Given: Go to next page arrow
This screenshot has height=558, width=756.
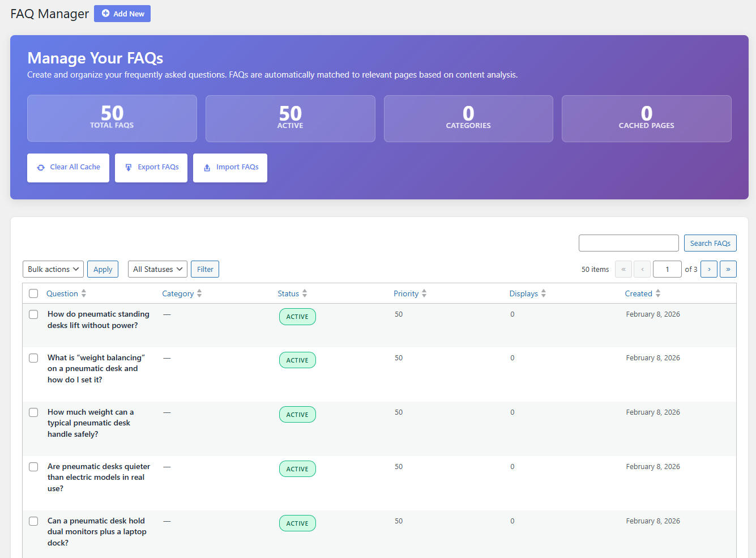Looking at the screenshot, I should tap(708, 269).
